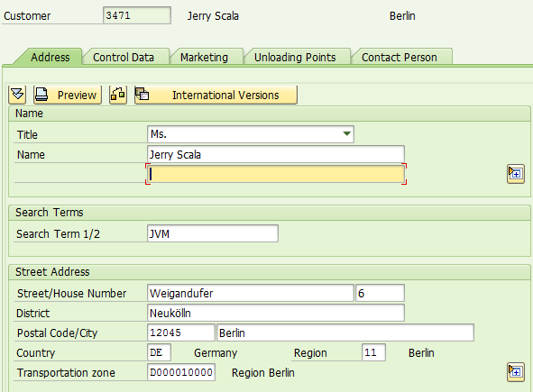Click the Berlin description next to Region 11
This screenshot has width=533, height=392.
(421, 353)
